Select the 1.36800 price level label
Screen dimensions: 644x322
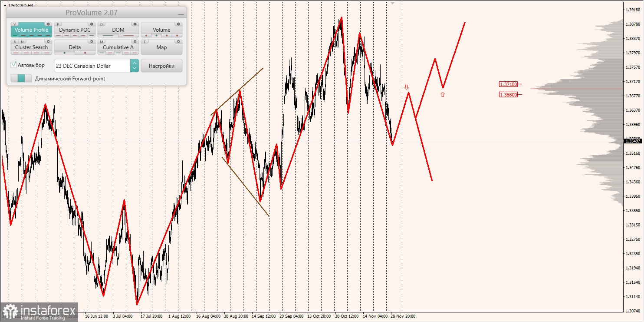pyautogui.click(x=508, y=94)
